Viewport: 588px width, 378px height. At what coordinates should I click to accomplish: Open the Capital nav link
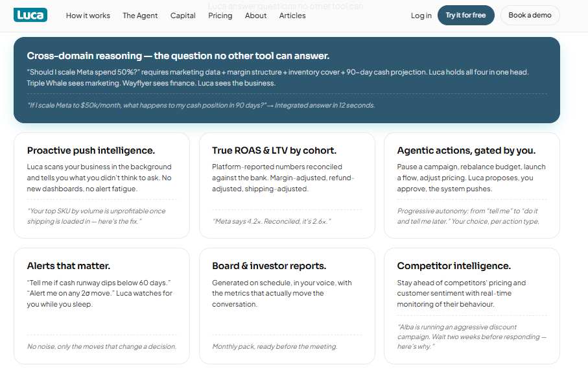pos(183,16)
